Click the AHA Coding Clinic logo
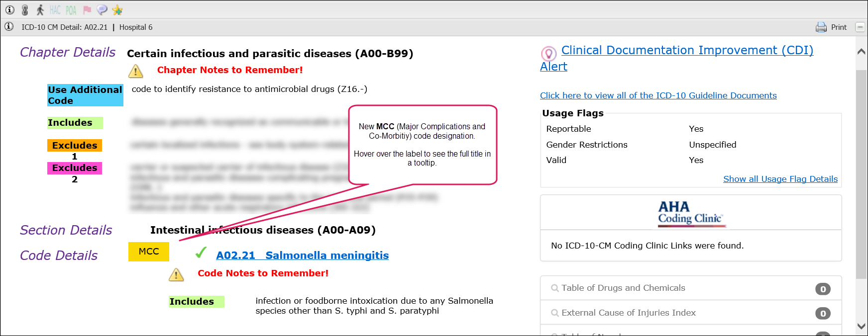Viewport: 868px width, 336px height. click(x=691, y=213)
